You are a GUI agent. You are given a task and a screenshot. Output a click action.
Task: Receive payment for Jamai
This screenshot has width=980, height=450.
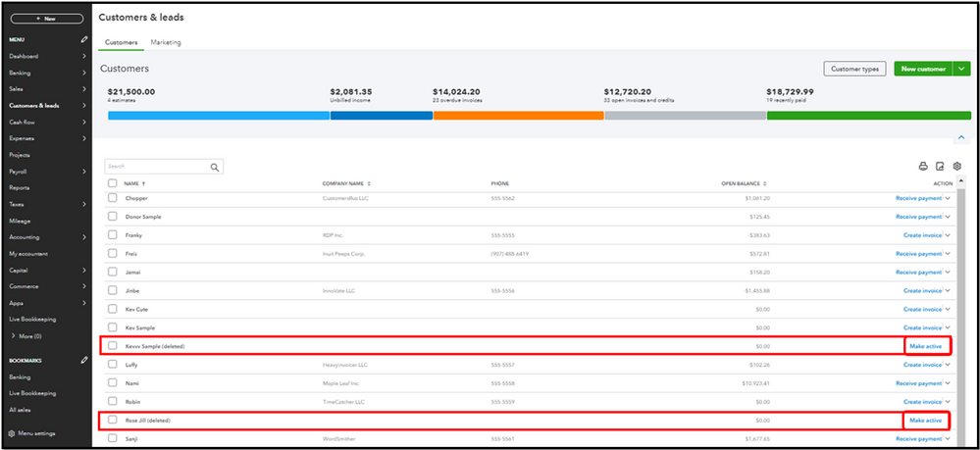918,273
